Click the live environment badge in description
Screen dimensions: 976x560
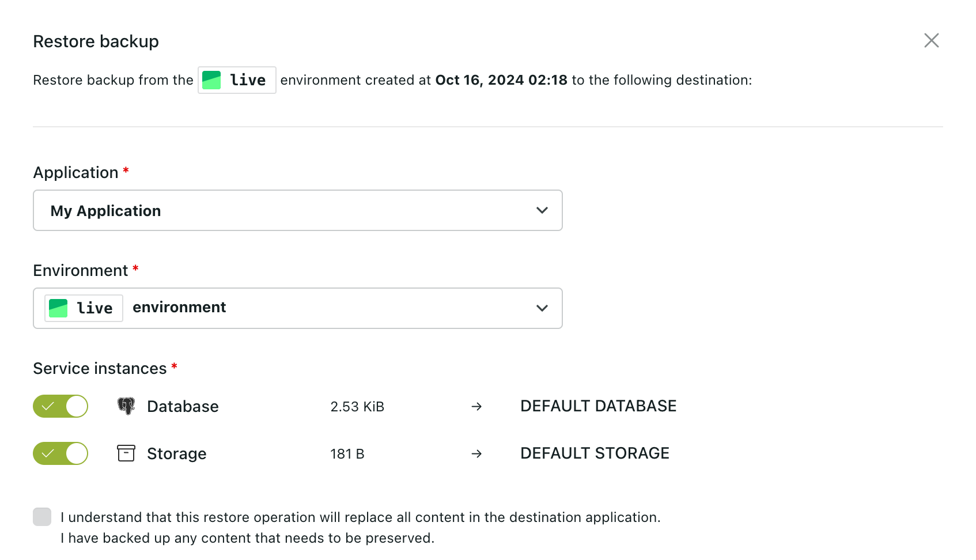(237, 80)
